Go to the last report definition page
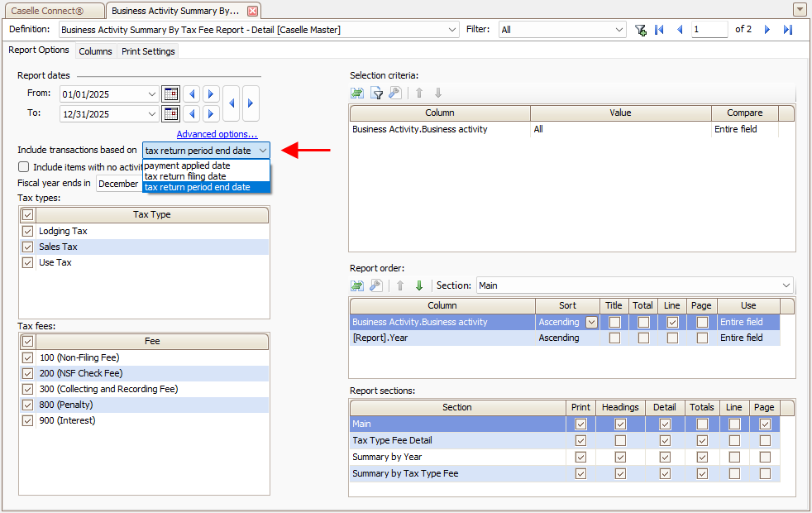Screen dimensions: 812x513 pyautogui.click(x=787, y=30)
